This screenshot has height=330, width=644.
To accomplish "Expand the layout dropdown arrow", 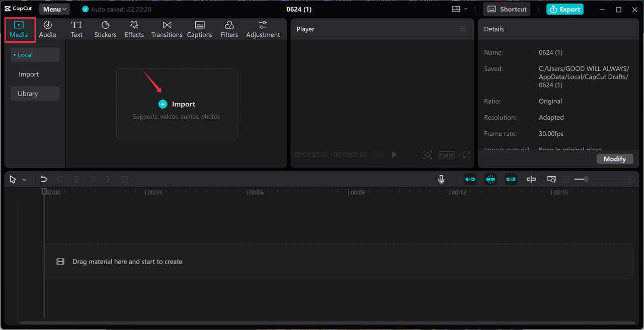I will point(466,9).
